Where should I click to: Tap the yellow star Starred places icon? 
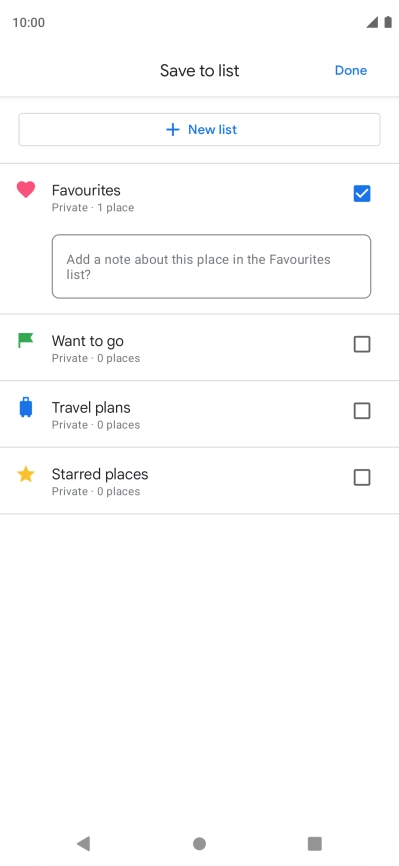pos(25,474)
